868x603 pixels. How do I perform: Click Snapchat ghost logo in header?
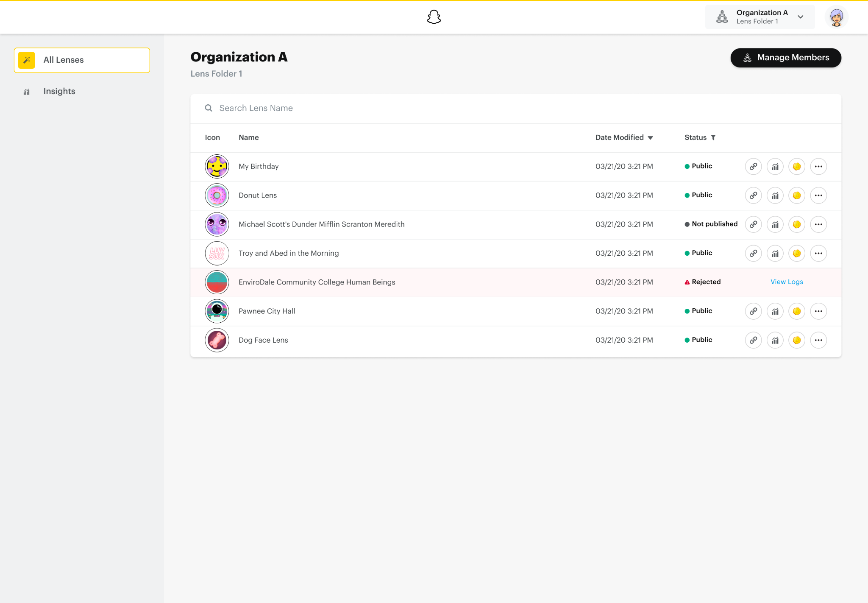tap(434, 17)
